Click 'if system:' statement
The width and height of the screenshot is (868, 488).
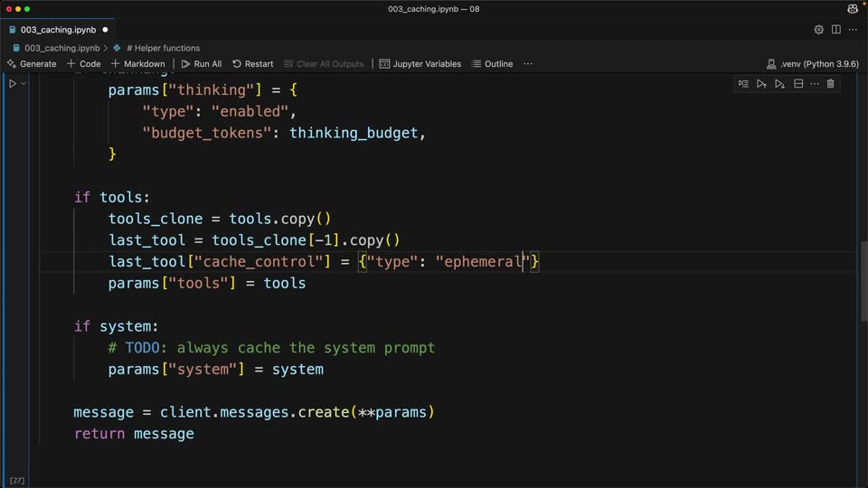pyautogui.click(x=117, y=326)
